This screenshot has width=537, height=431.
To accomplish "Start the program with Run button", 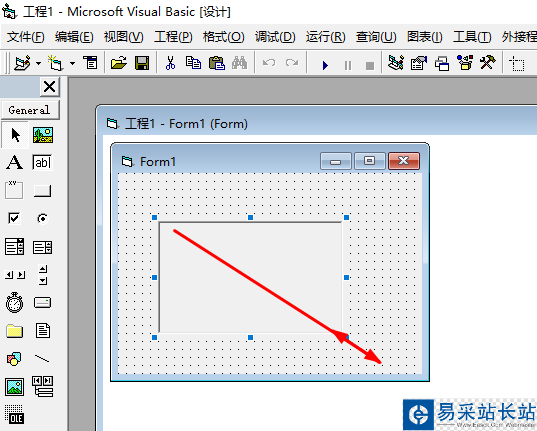I will point(325,65).
